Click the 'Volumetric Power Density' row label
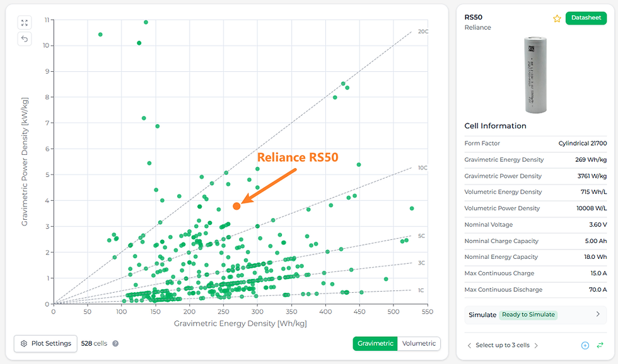The height and width of the screenshot is (364, 618). 502,208
